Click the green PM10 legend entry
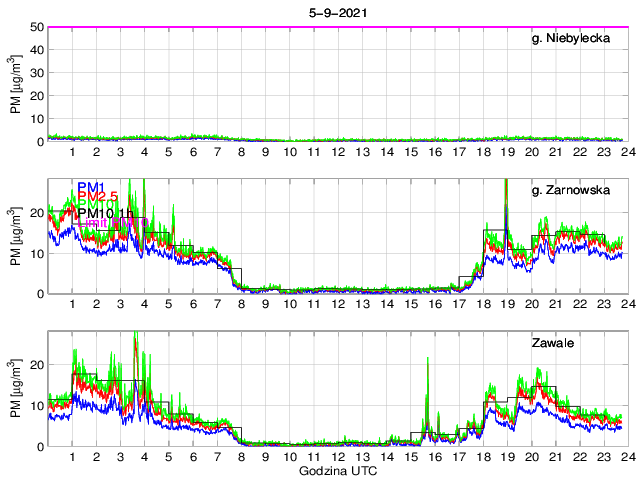Image resolution: width=640 pixels, height=480 pixels. click(95, 203)
